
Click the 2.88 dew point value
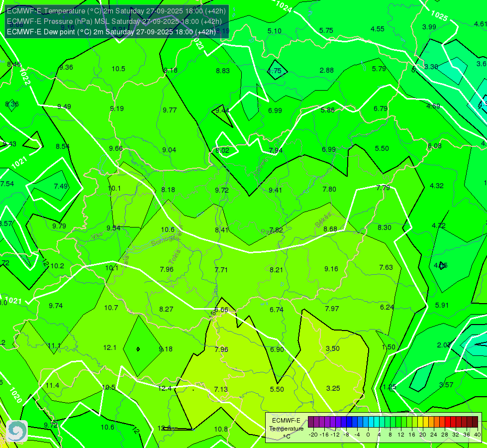(x=326, y=70)
